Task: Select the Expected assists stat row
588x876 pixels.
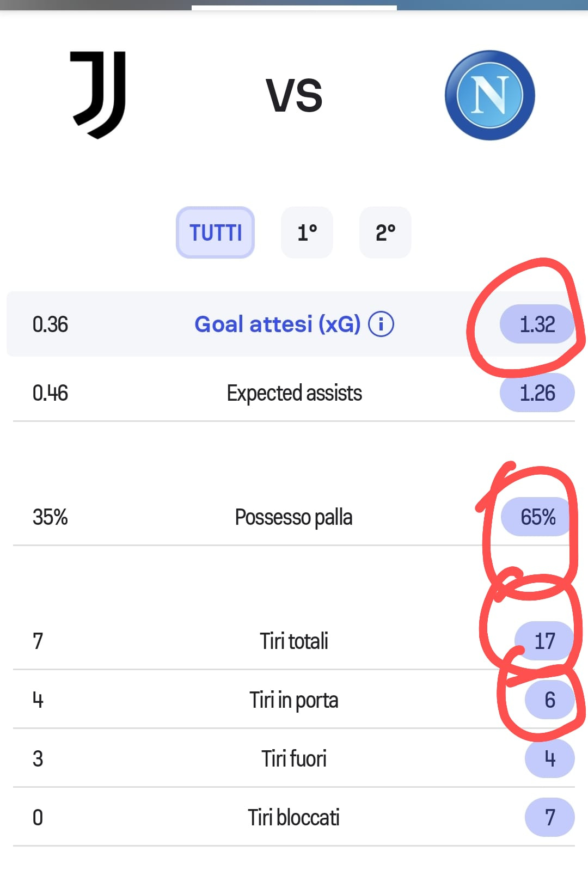Action: click(x=294, y=393)
